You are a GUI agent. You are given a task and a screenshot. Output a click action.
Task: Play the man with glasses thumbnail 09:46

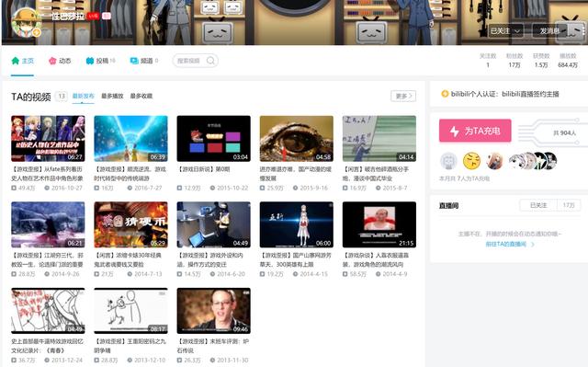[x=214, y=311]
